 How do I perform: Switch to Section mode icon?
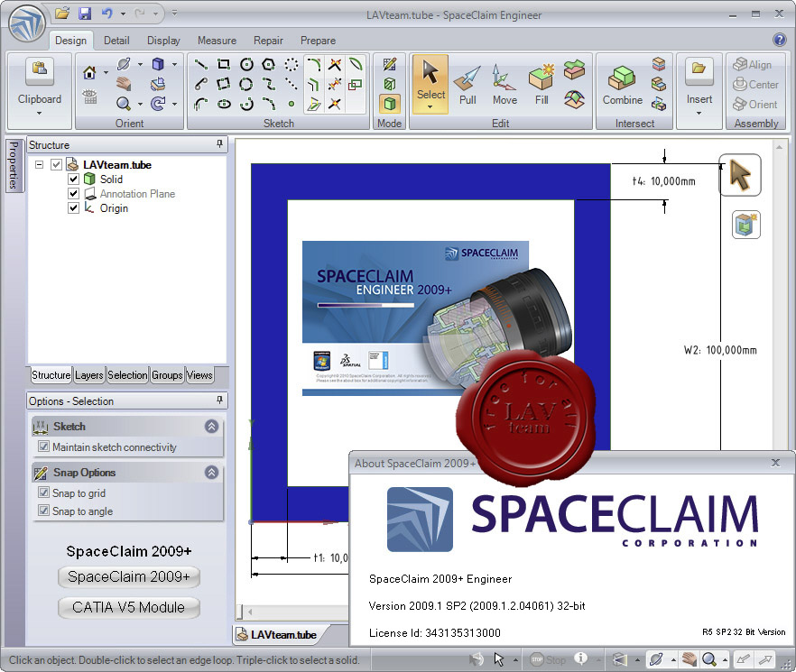[389, 84]
